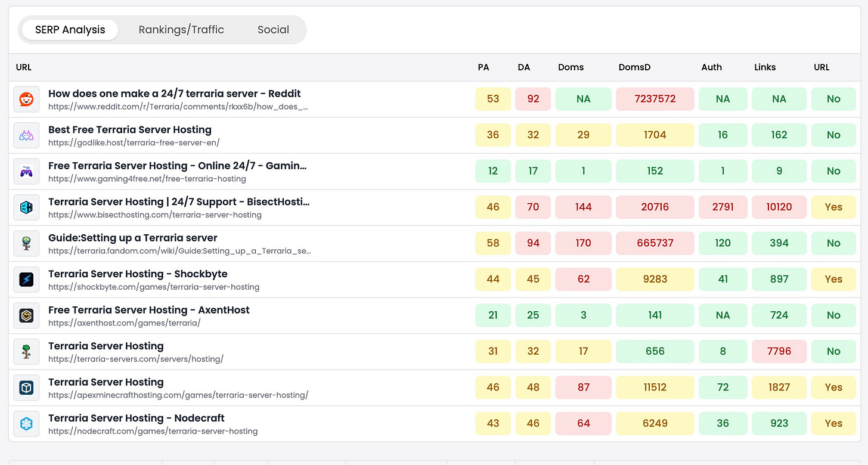Click the Nodecraft snowflake favicon

tap(26, 424)
